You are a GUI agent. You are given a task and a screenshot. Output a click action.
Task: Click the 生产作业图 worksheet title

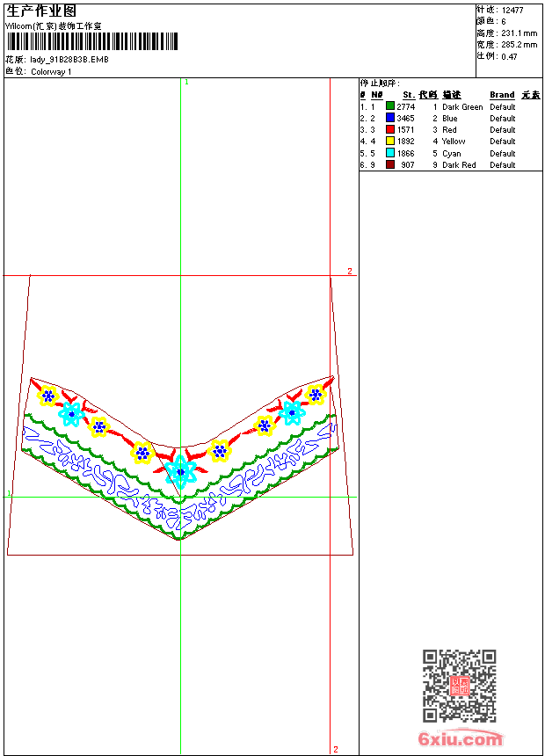pos(41,11)
